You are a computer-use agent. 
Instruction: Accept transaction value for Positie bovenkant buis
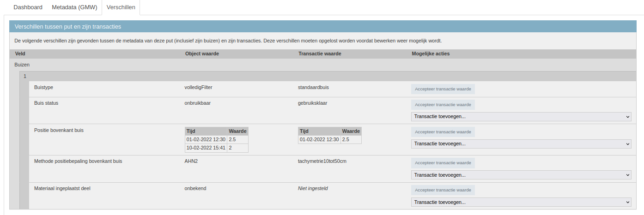pyautogui.click(x=443, y=132)
